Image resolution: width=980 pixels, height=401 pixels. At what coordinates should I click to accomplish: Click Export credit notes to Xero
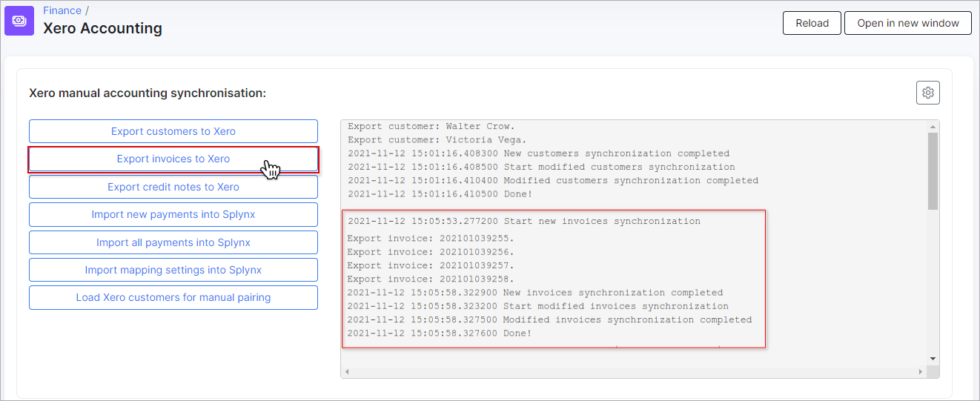click(173, 187)
